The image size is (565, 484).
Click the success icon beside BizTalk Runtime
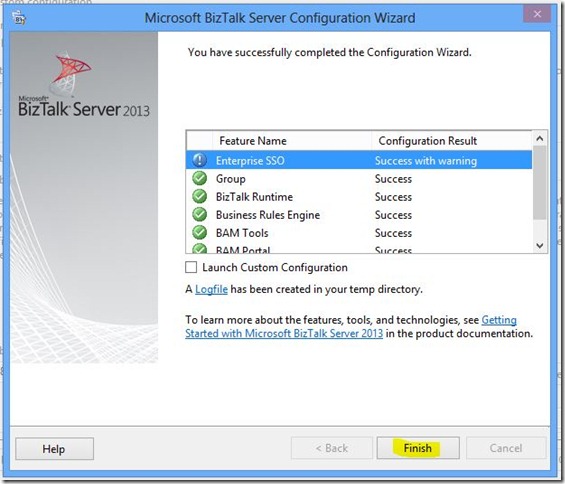click(200, 196)
